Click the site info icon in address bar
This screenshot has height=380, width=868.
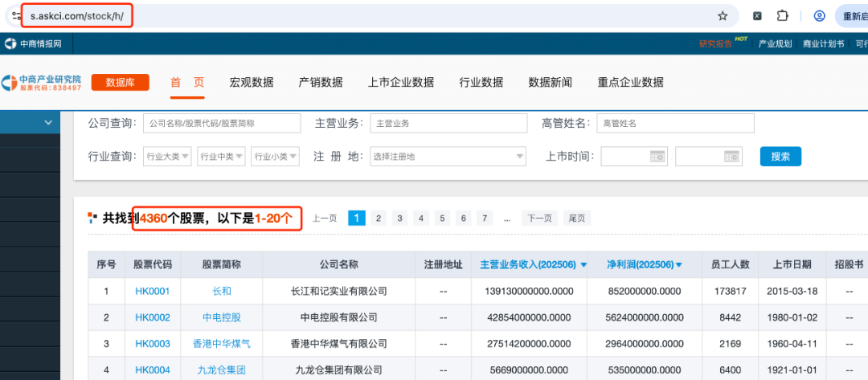(17, 16)
